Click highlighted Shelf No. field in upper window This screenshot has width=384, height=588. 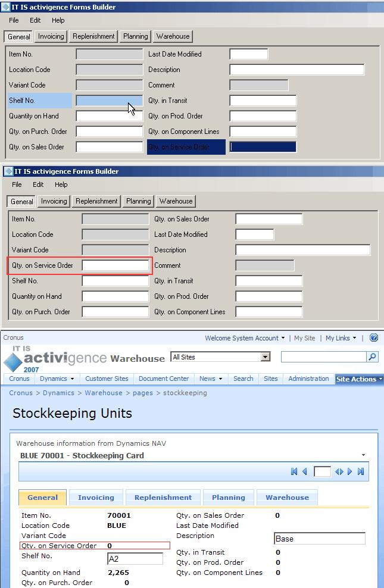tap(109, 101)
